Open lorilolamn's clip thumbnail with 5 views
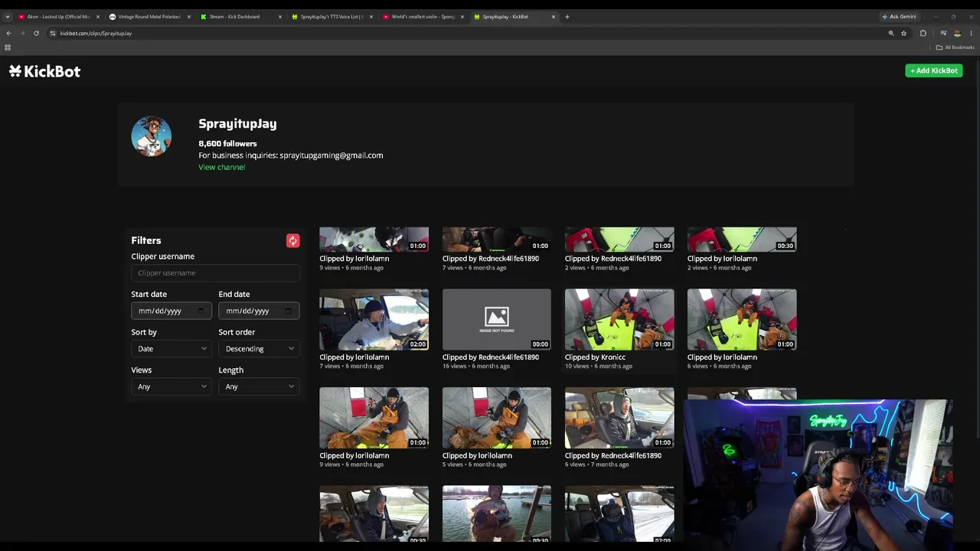The width and height of the screenshot is (980, 551). point(496,418)
